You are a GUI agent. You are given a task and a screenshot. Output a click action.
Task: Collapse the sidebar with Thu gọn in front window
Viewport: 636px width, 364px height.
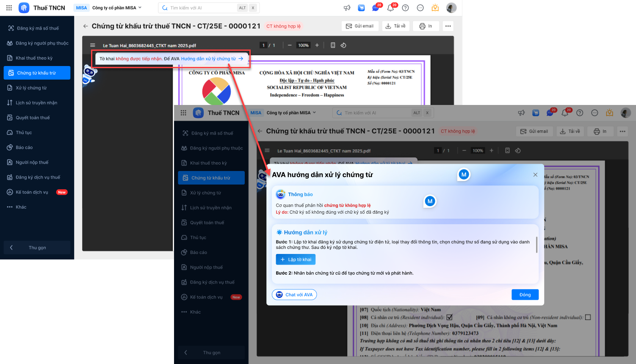tap(211, 353)
